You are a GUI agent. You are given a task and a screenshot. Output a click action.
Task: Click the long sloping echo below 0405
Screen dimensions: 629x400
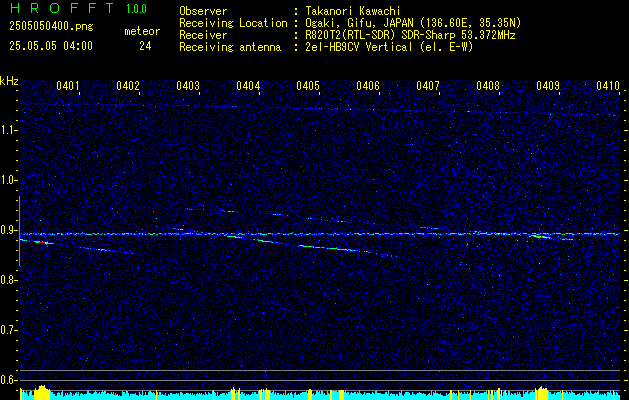pos(335,249)
